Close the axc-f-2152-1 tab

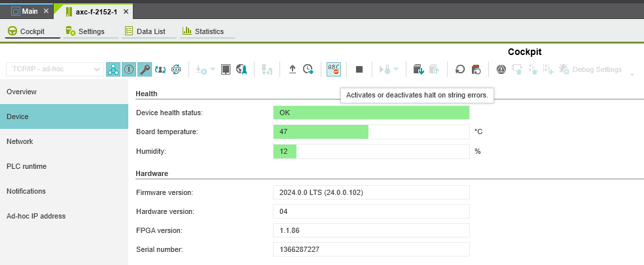point(126,12)
